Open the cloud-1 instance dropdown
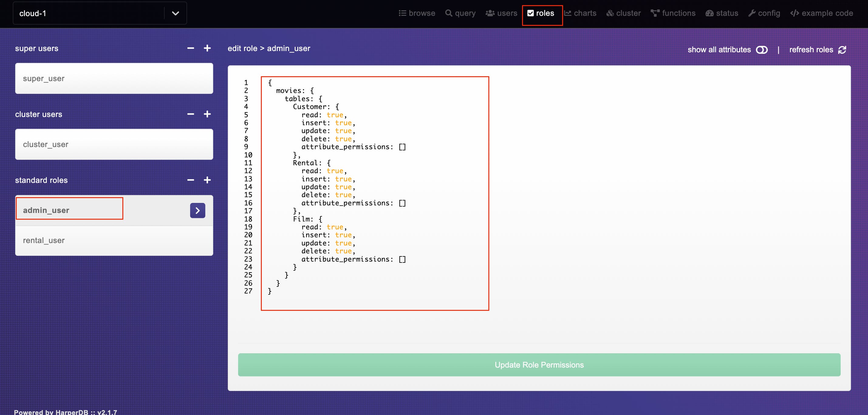This screenshot has height=415, width=868. tap(175, 13)
